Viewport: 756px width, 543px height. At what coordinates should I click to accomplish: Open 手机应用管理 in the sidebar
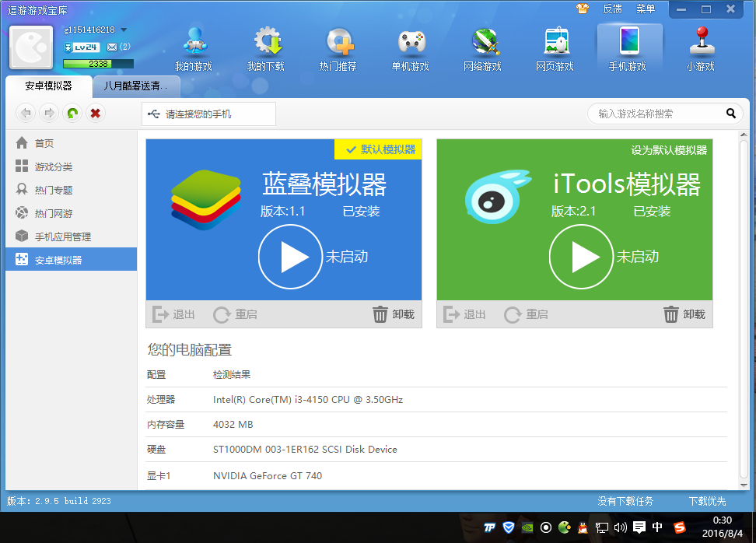tap(72, 236)
